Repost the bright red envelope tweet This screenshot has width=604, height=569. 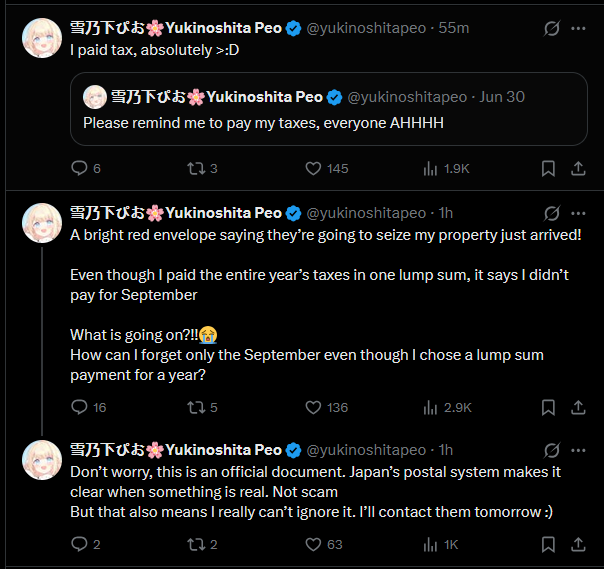point(196,407)
